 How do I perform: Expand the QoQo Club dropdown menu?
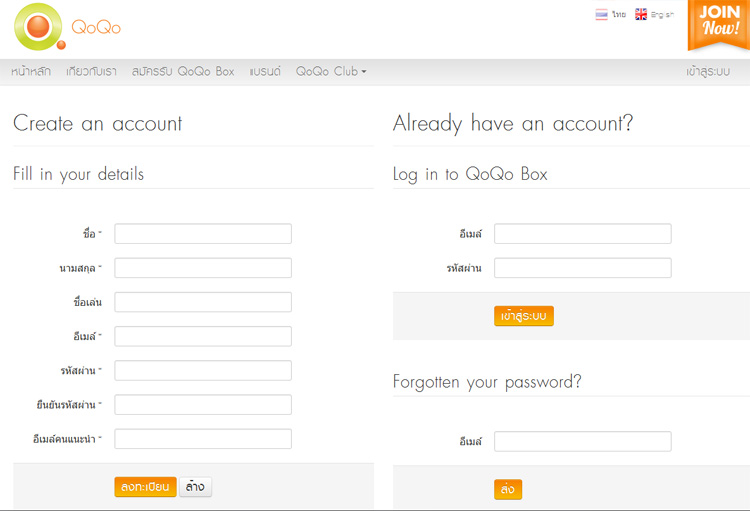331,71
